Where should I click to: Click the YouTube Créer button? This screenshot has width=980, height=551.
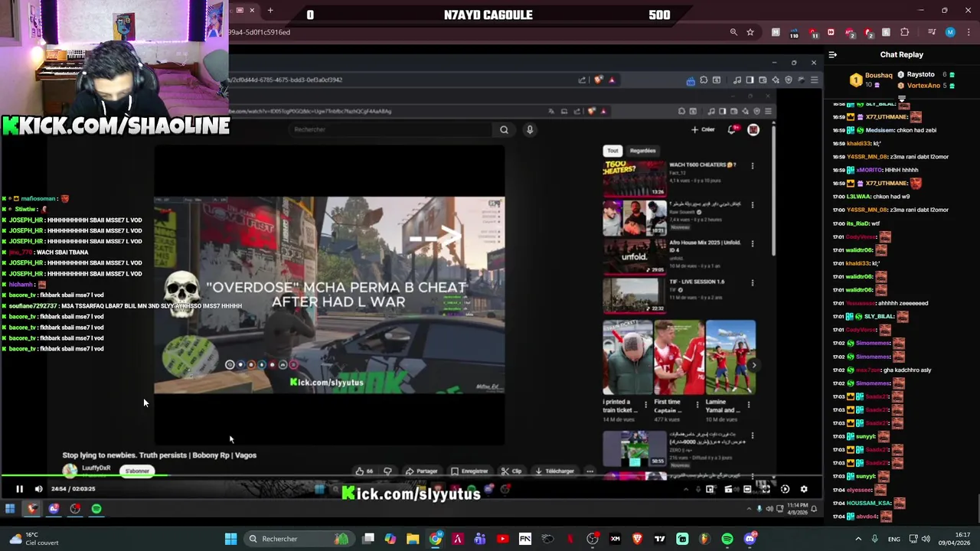point(703,129)
